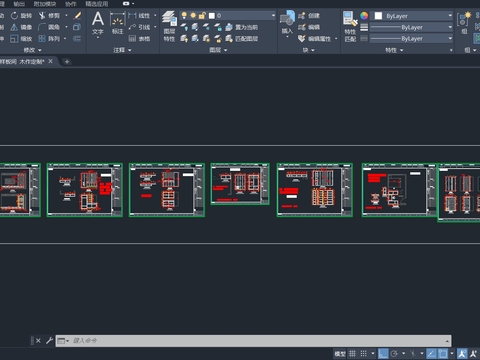The width and height of the screenshot is (480, 360).
Task: Open the Insert block (插入) tool
Action: 287,22
